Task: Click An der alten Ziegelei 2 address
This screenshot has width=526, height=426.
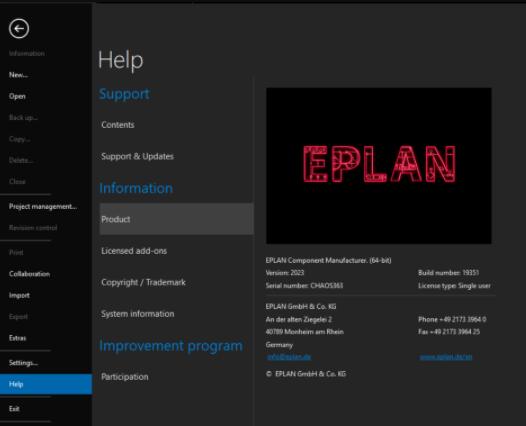Action: (299, 319)
